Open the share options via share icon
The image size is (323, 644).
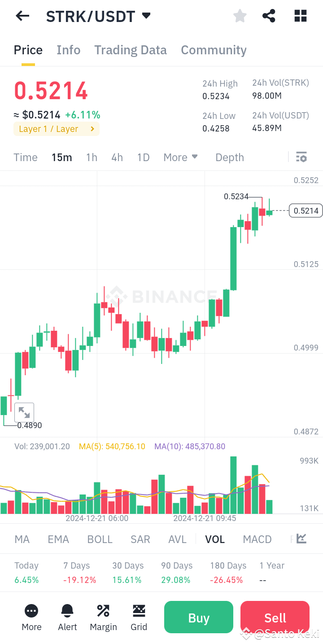coord(269,16)
